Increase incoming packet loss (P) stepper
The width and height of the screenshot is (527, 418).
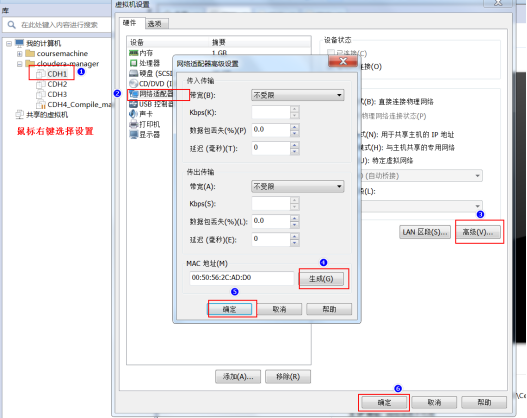[294, 127]
